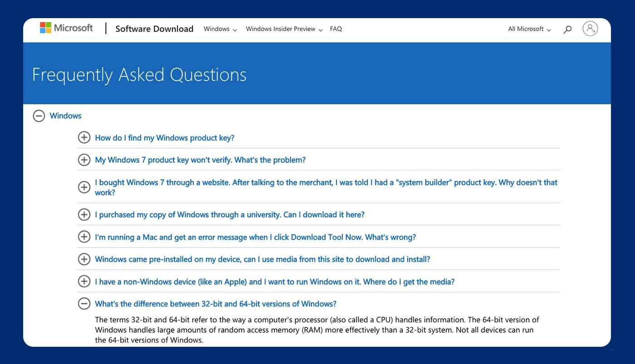Open the All Microsoft dropdown
The height and width of the screenshot is (364, 635).
point(530,29)
